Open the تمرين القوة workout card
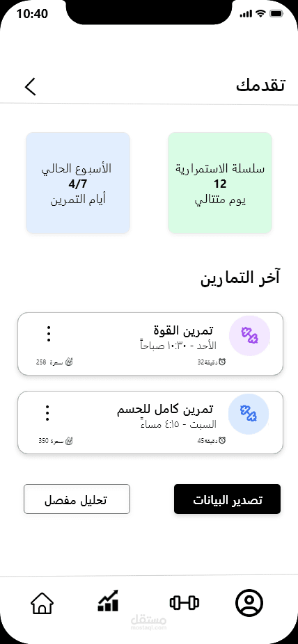This screenshot has width=298, height=644. tap(150, 344)
